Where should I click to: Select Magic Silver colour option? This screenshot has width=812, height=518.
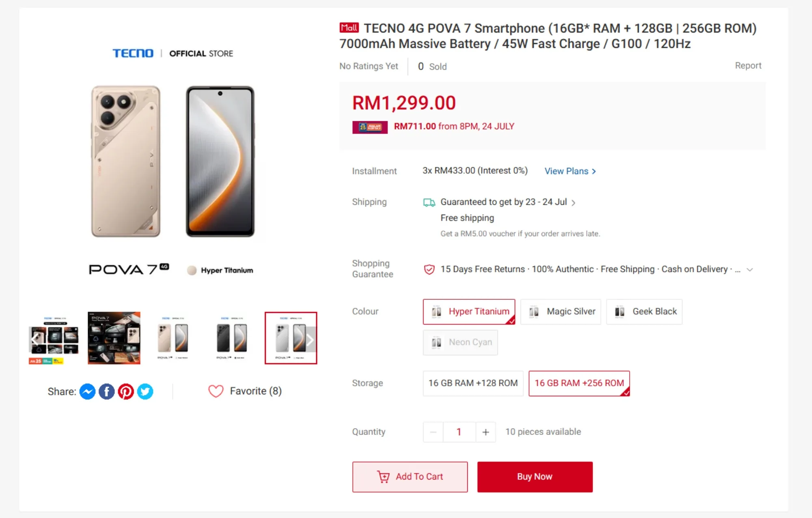561,312
